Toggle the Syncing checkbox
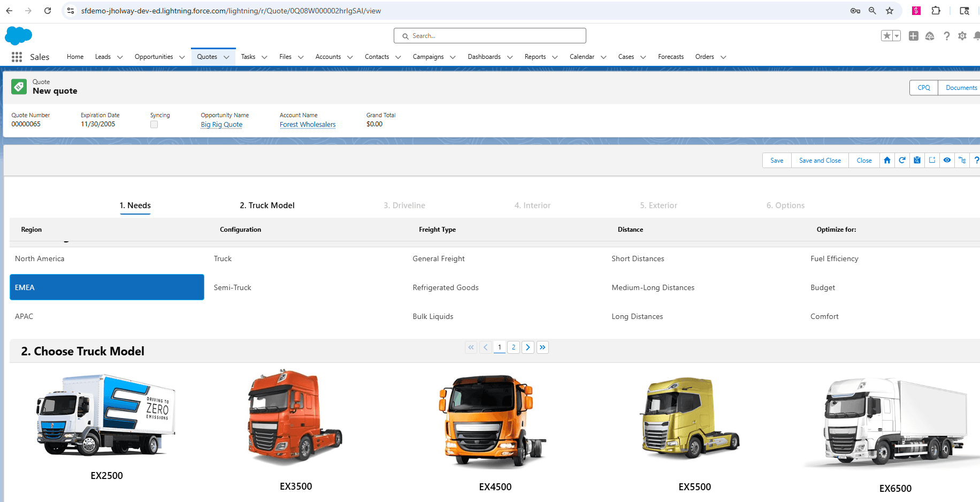980x502 pixels. point(154,124)
